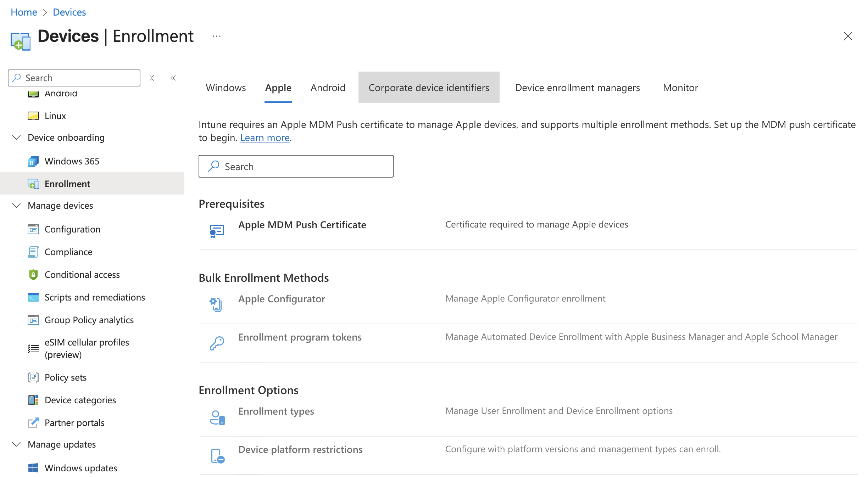
Task: Open the Enrollment program tokens key icon
Action: pos(216,342)
